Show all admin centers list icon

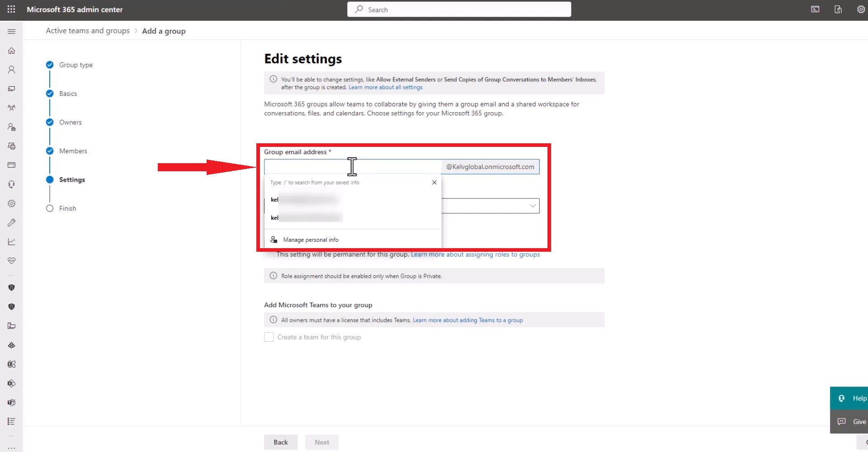point(12,421)
